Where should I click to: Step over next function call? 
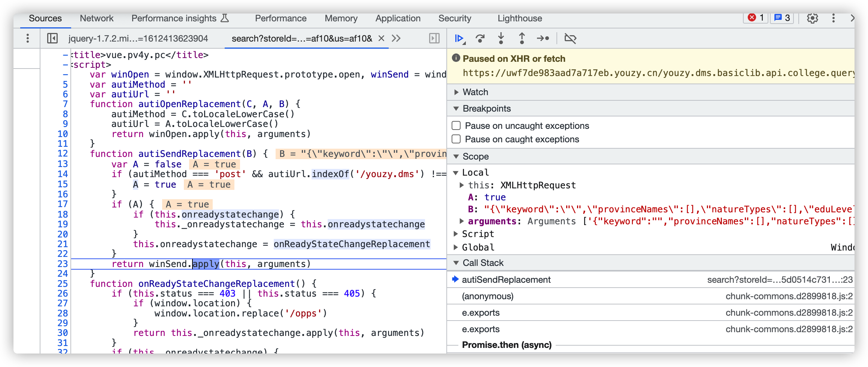[480, 38]
